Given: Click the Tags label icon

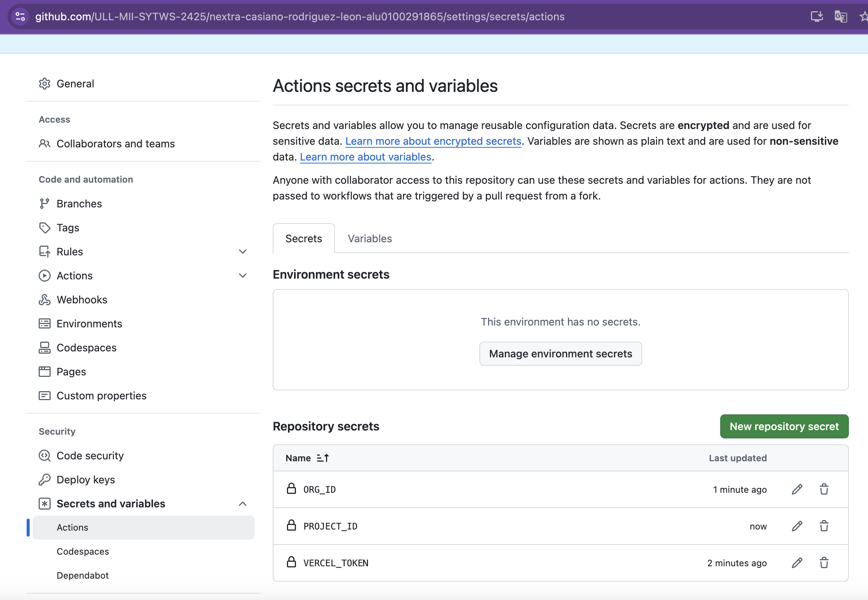Looking at the screenshot, I should 44,228.
